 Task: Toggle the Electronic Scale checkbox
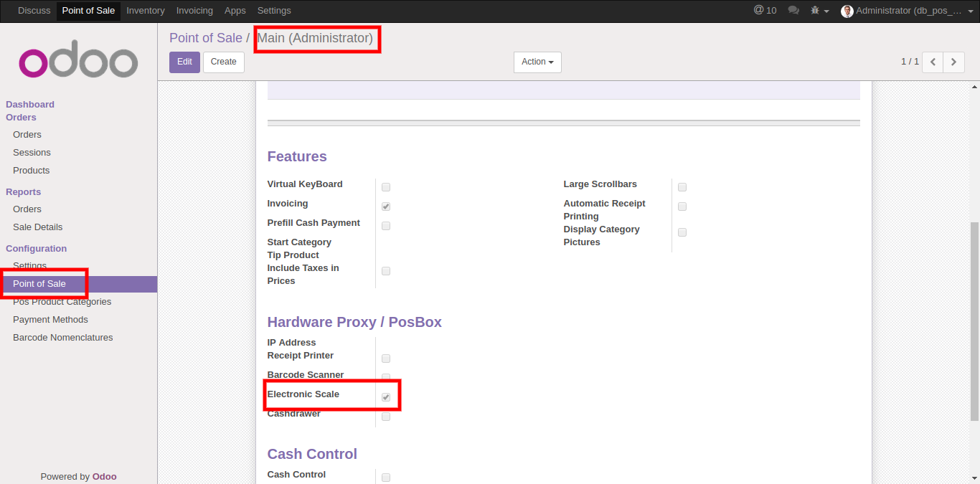coord(386,397)
